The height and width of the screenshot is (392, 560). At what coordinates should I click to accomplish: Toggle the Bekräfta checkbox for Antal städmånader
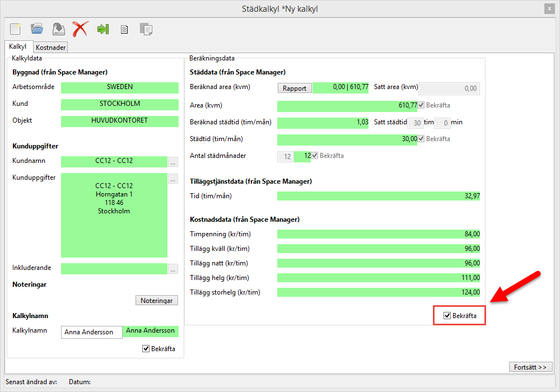(x=315, y=156)
